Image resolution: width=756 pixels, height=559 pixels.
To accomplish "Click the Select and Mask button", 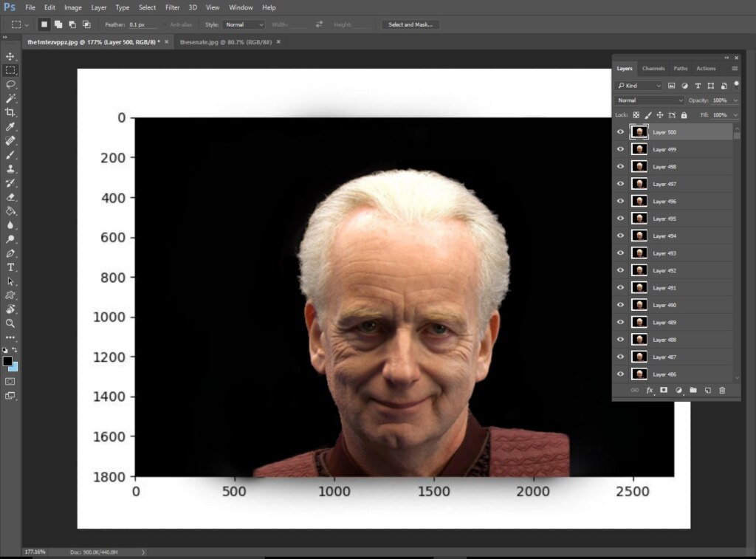I will coord(410,24).
